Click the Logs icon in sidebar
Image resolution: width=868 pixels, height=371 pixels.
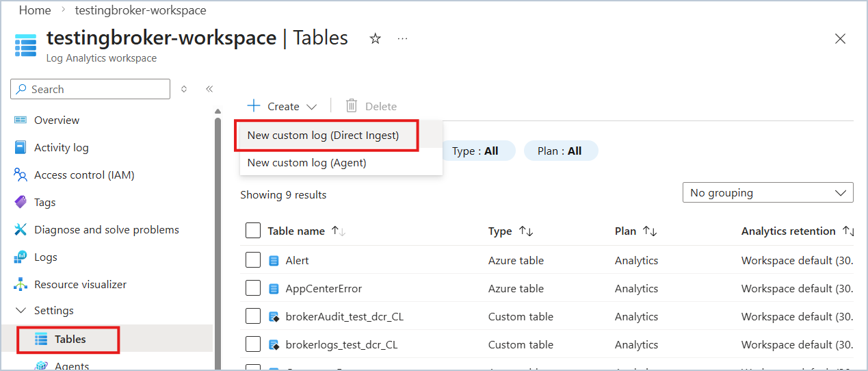coord(21,257)
